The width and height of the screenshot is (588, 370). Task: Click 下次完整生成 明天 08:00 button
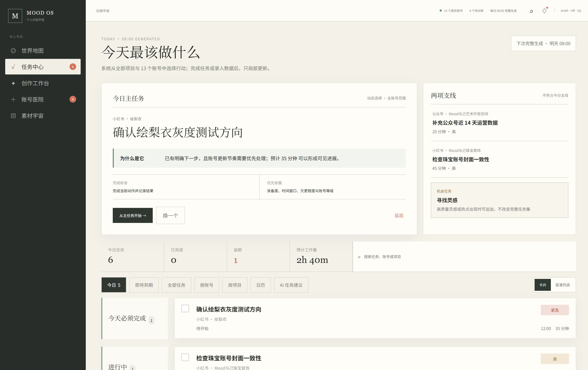click(543, 43)
